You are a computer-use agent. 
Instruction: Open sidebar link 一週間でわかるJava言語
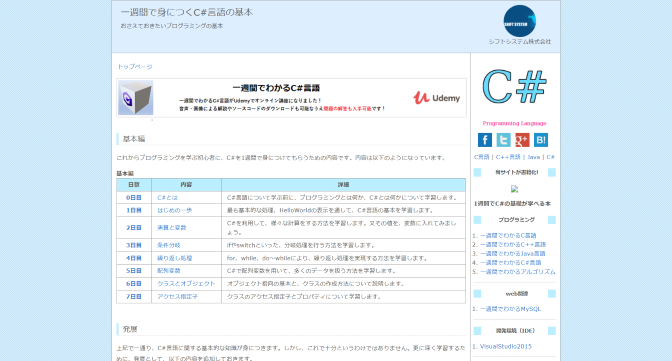[513, 253]
